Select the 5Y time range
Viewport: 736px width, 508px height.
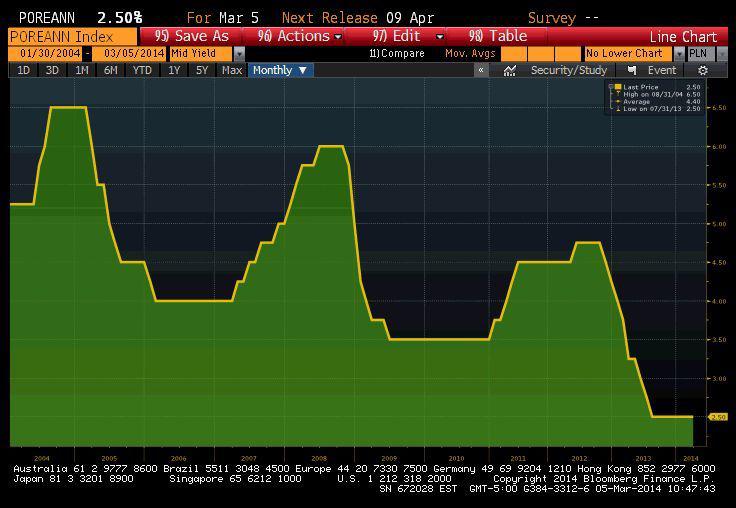click(x=203, y=70)
